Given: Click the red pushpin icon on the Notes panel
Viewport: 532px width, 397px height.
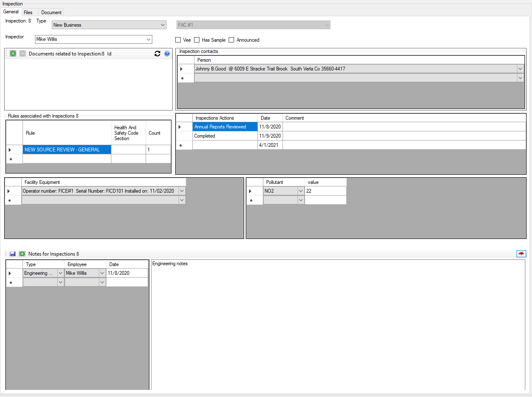Looking at the screenshot, I should coord(521,253).
